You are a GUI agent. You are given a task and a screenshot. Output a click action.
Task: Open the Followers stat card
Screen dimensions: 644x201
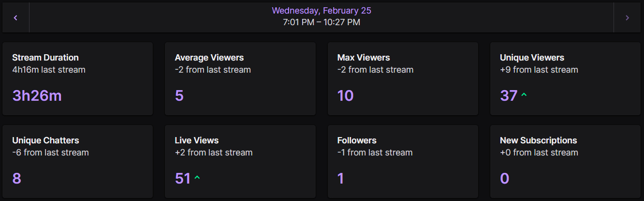[x=403, y=162]
